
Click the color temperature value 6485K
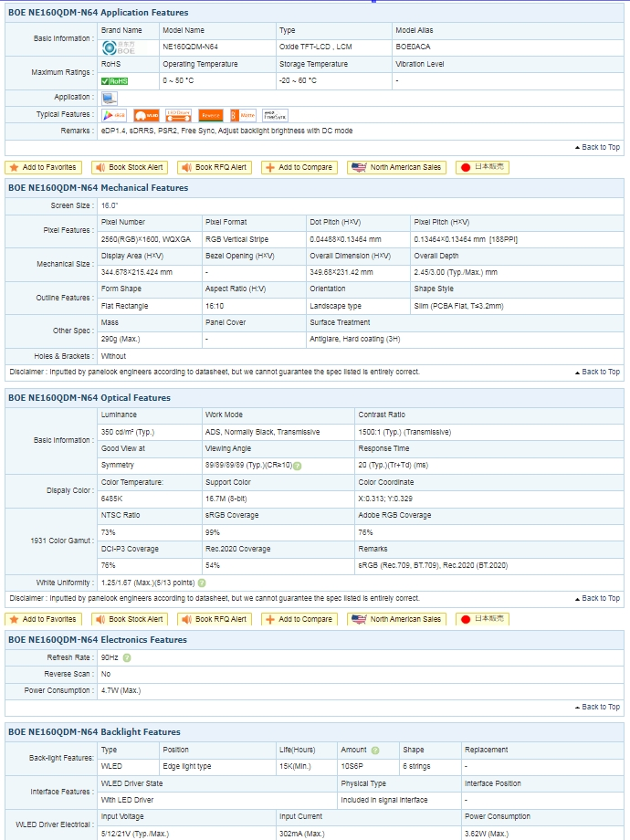(x=112, y=499)
